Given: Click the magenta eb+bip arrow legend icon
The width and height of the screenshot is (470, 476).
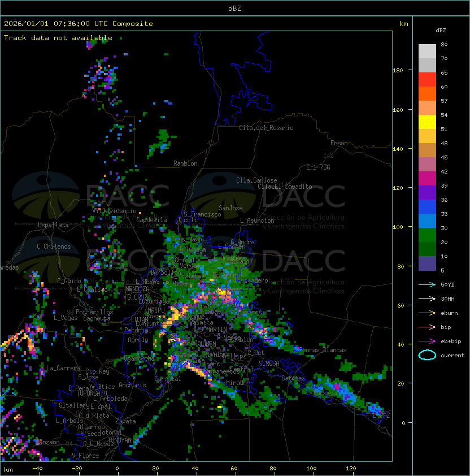Looking at the screenshot, I should [x=427, y=341].
